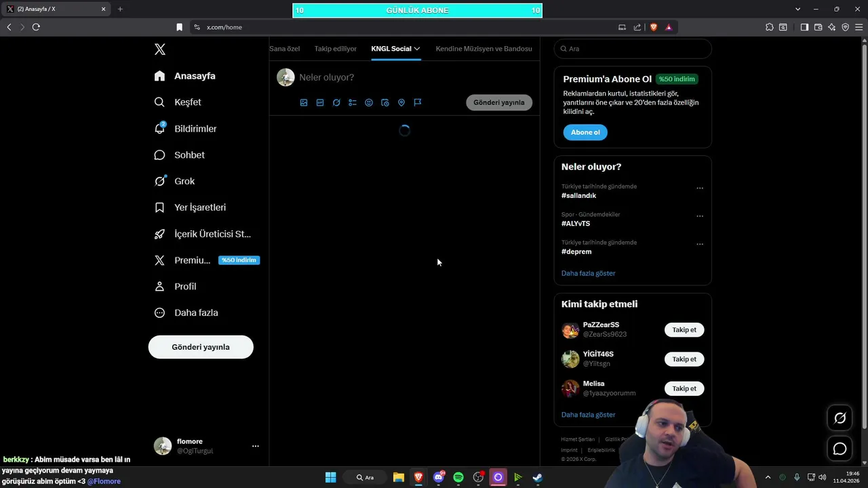The height and width of the screenshot is (488, 868).
Task: Share this page via the share icon
Action: 637,27
